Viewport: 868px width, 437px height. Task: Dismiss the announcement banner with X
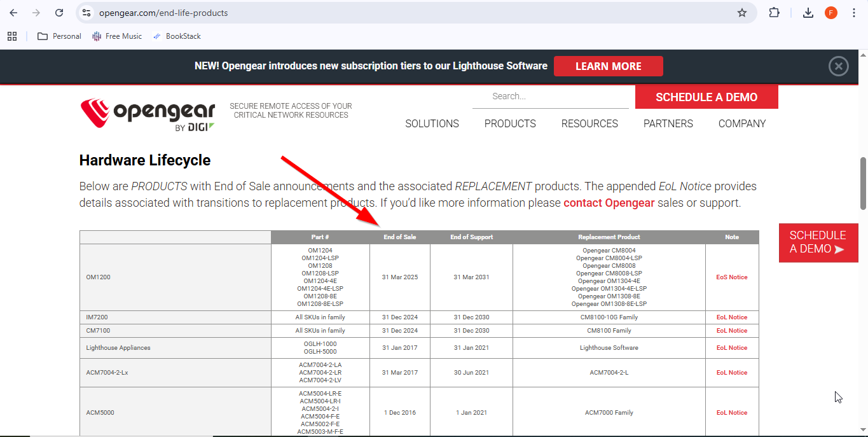coord(839,66)
